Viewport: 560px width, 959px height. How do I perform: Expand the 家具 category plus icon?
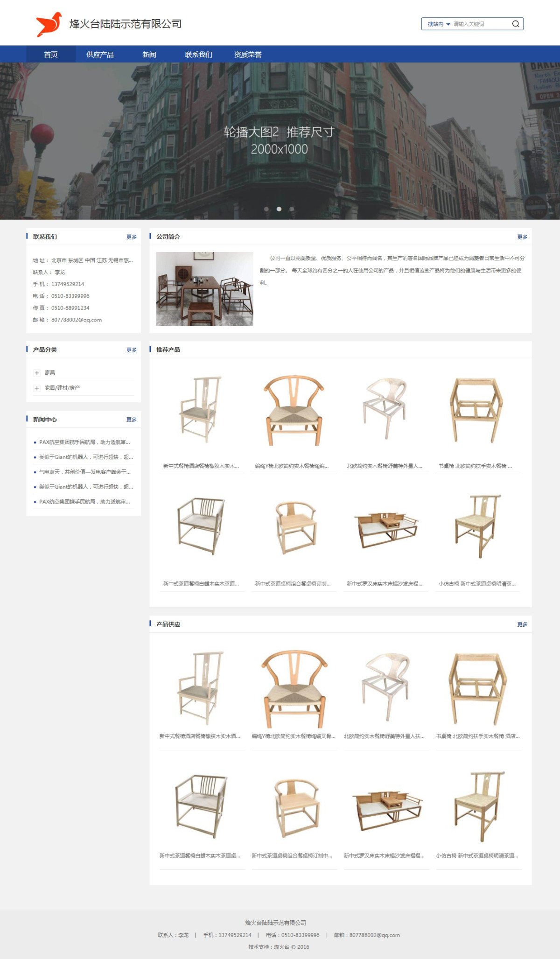[x=37, y=373]
